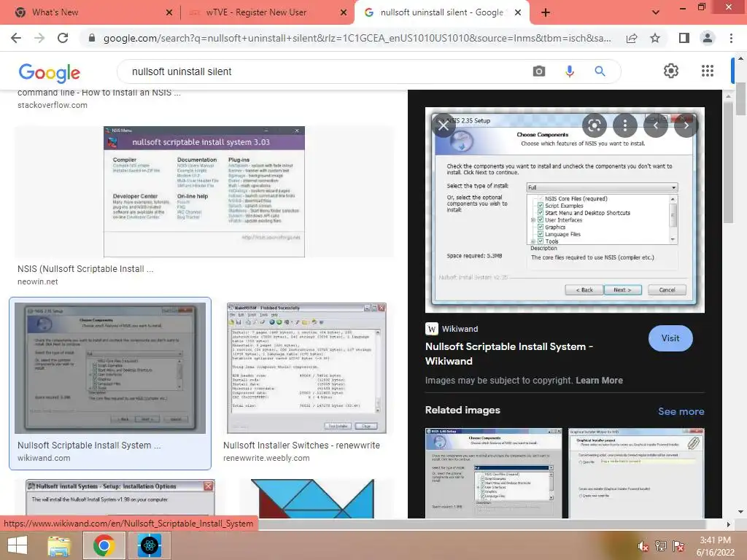Open Learn More copyright link
Viewport: 747px width, 560px height.
[x=599, y=381]
